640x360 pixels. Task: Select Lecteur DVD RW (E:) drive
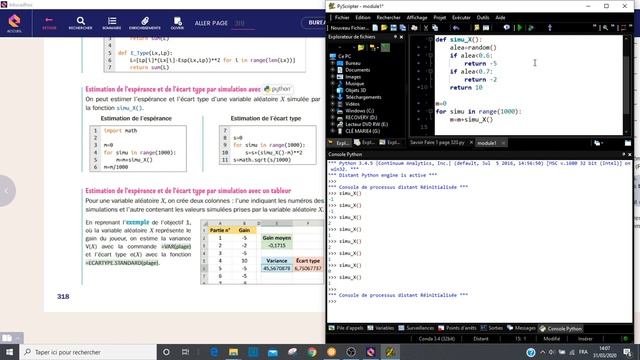[366, 124]
